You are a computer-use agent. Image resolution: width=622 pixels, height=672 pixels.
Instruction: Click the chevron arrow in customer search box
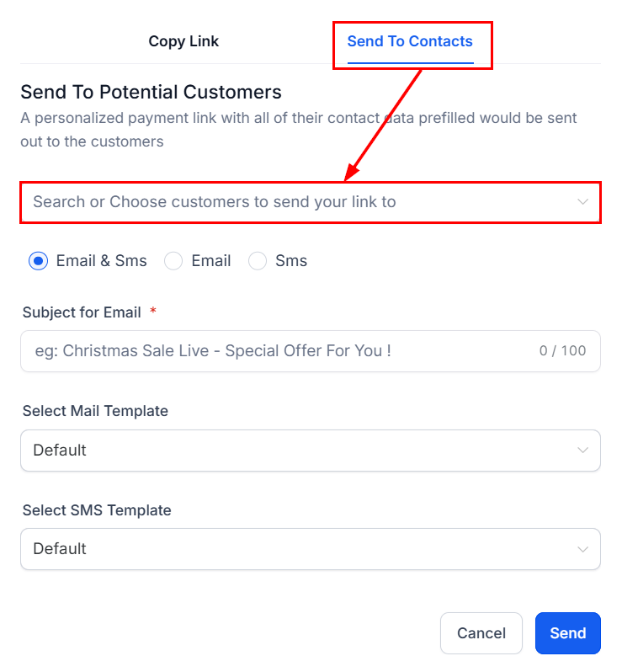click(582, 202)
